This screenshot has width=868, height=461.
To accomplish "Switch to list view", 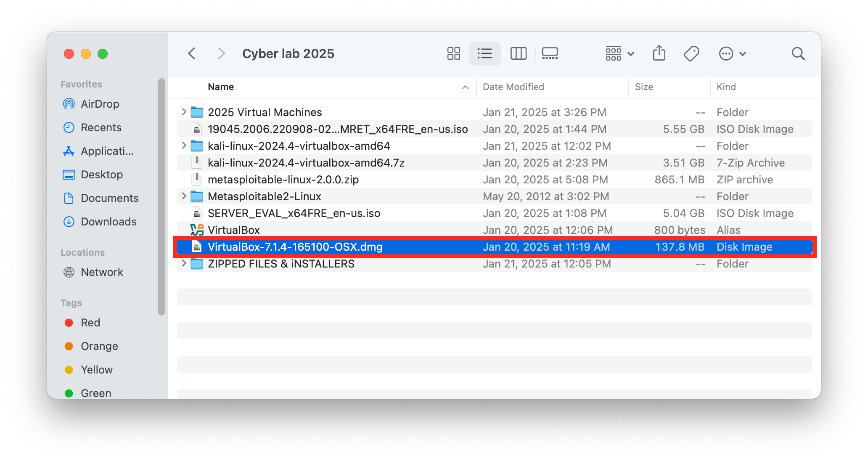I will tap(484, 53).
